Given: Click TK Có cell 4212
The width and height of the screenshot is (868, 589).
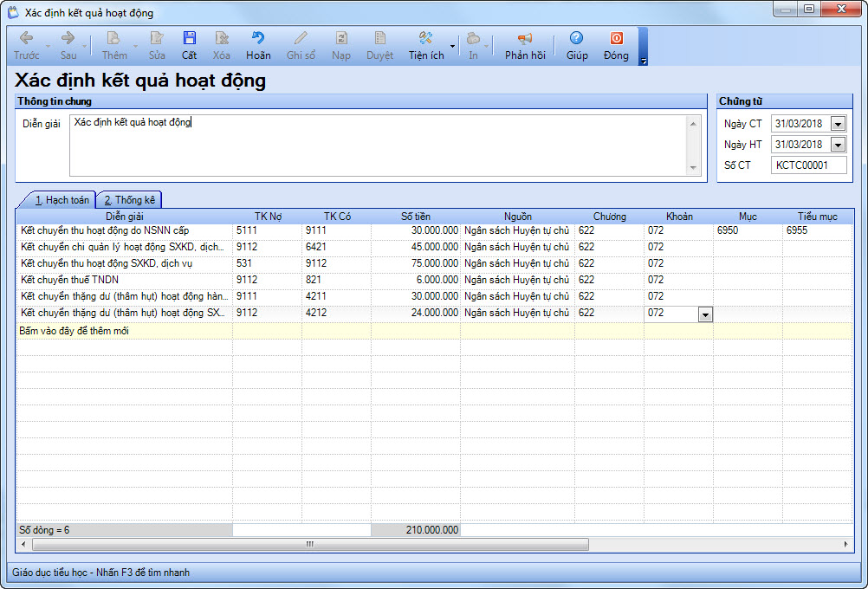Looking at the screenshot, I should [337, 314].
